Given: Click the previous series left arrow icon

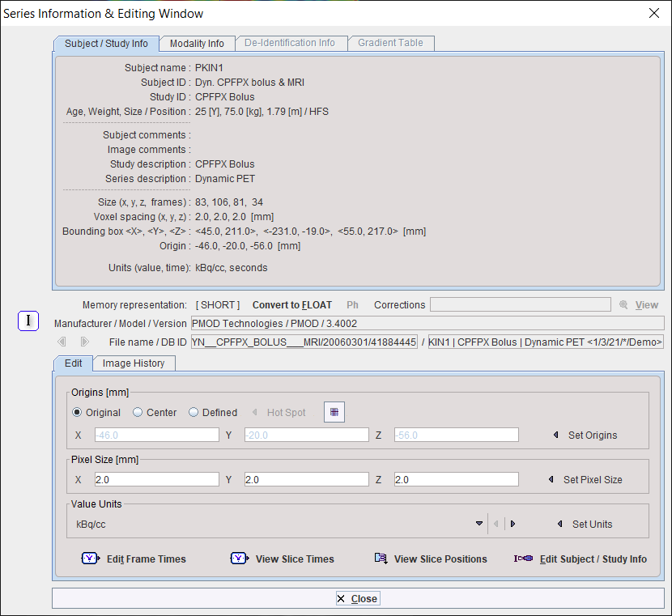Looking at the screenshot, I should (62, 342).
